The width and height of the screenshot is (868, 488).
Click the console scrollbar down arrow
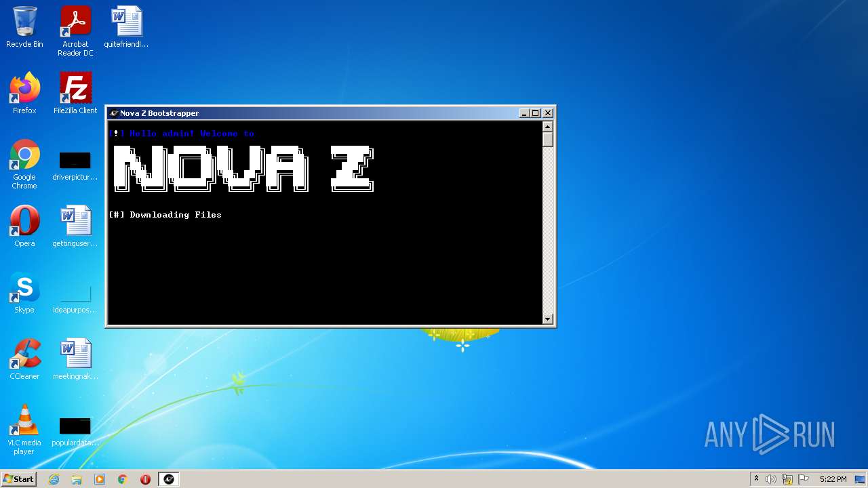coord(548,319)
